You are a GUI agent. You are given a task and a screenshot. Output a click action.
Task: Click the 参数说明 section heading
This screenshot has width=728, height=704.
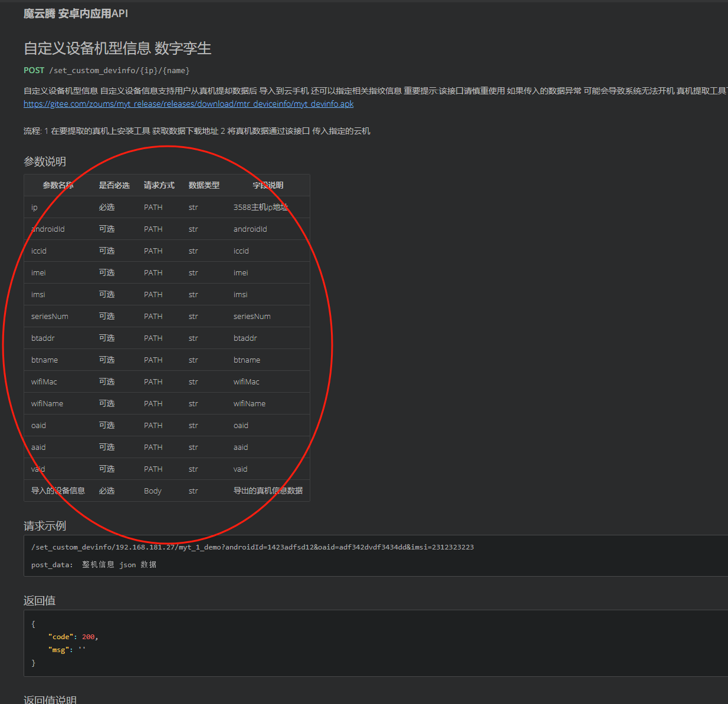45,162
